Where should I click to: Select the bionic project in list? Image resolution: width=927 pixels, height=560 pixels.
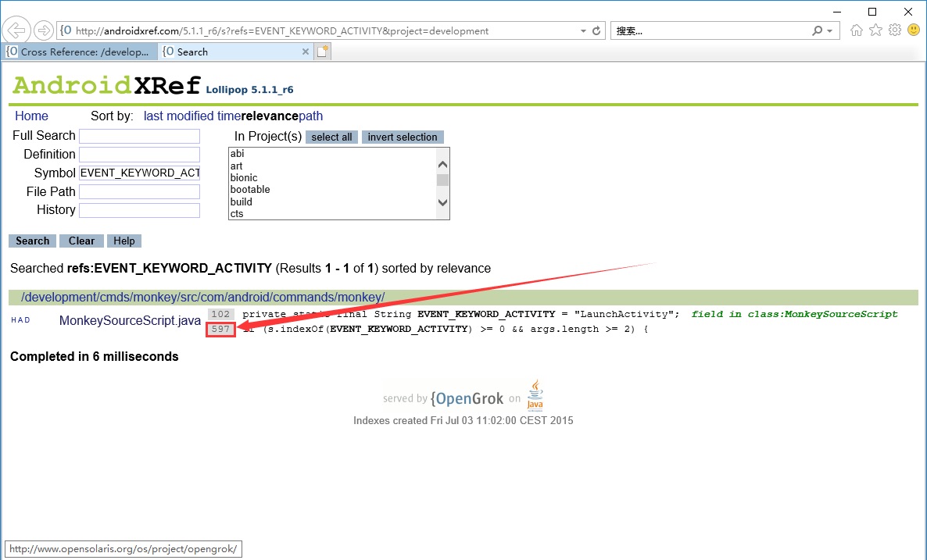[x=332, y=178]
